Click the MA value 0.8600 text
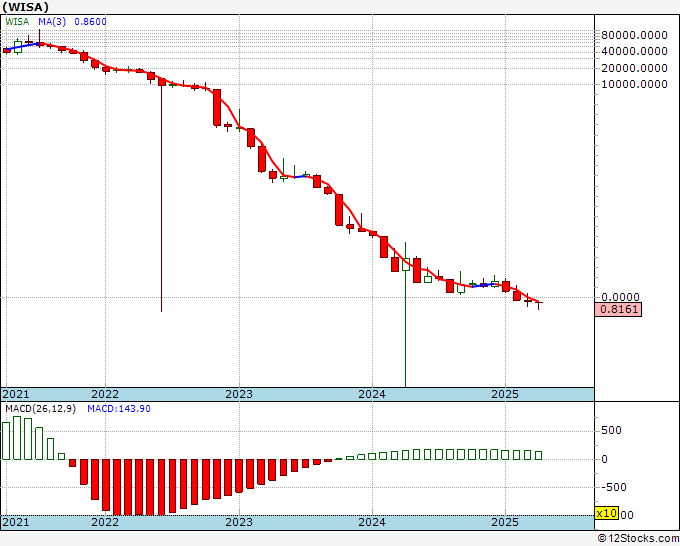Screen dimensions: 680x546 [x=90, y=21]
